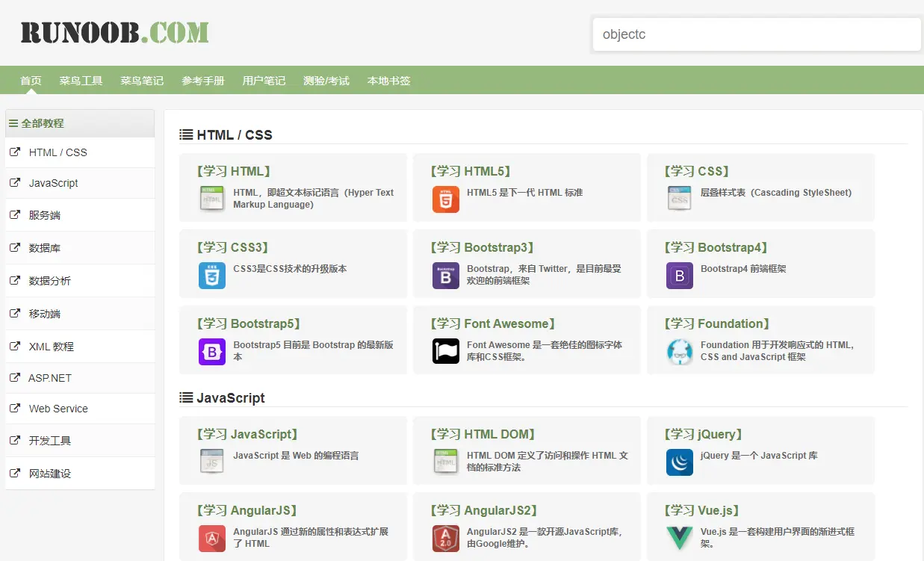Click text 'Bootstrap4 前端框架'

[743, 269]
